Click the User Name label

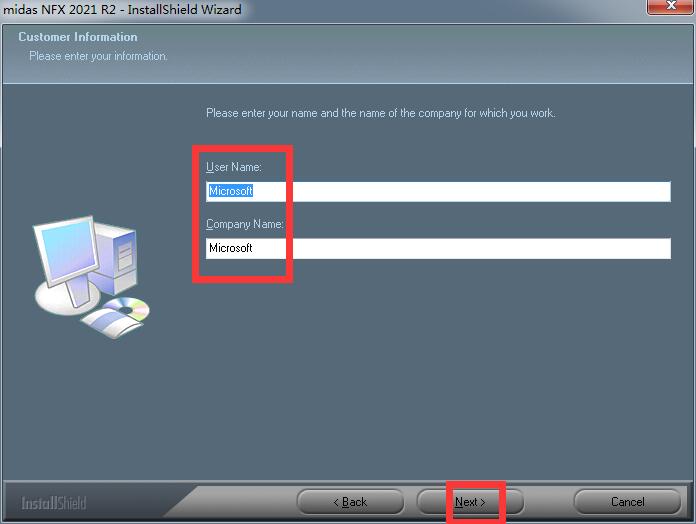234,167
